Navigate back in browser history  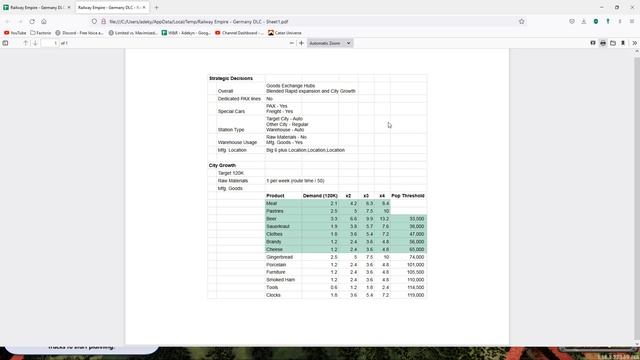pyautogui.click(x=8, y=22)
